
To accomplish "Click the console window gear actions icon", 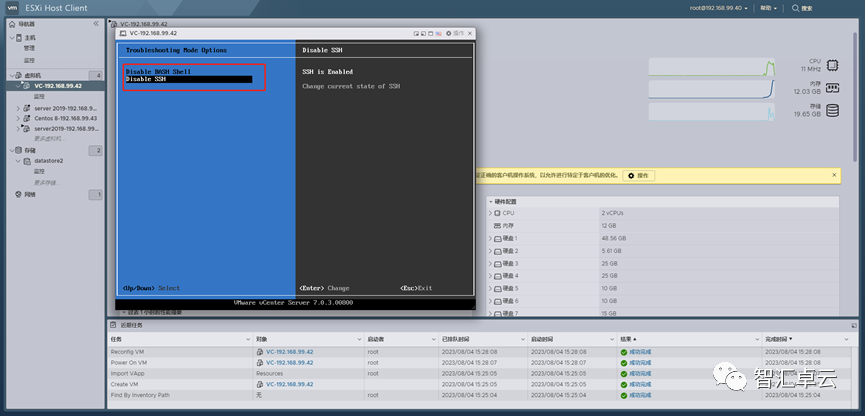I will (448, 34).
